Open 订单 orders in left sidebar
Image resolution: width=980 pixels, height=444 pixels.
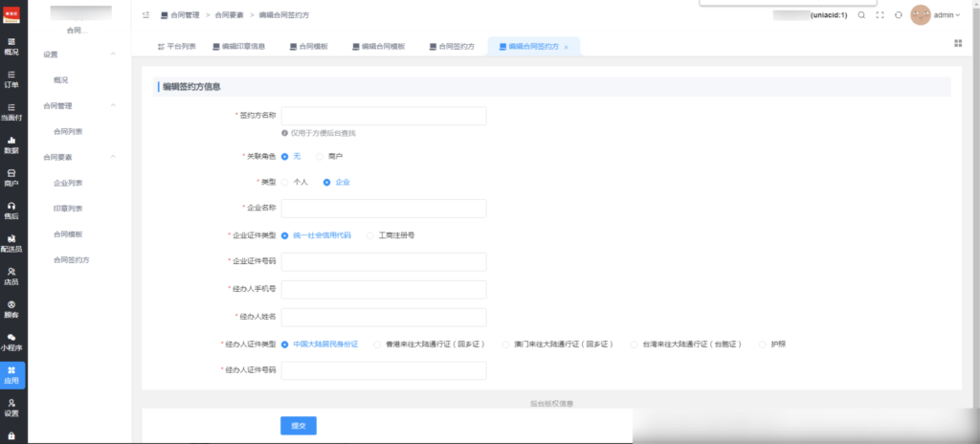coord(11,78)
